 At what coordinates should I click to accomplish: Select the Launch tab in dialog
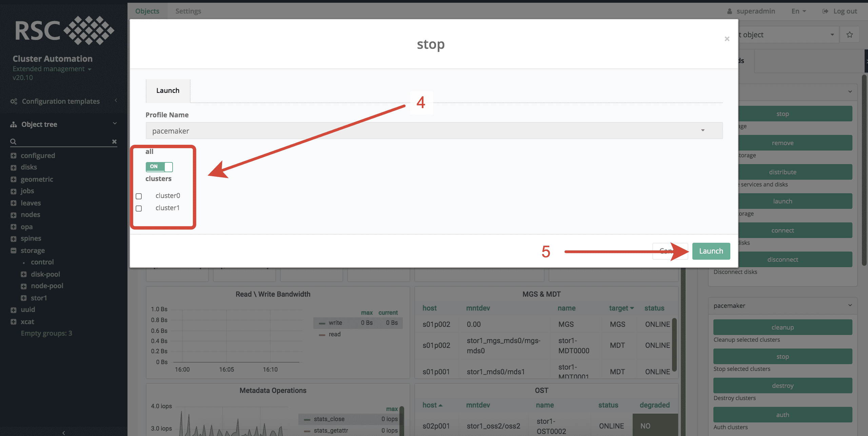coord(168,91)
